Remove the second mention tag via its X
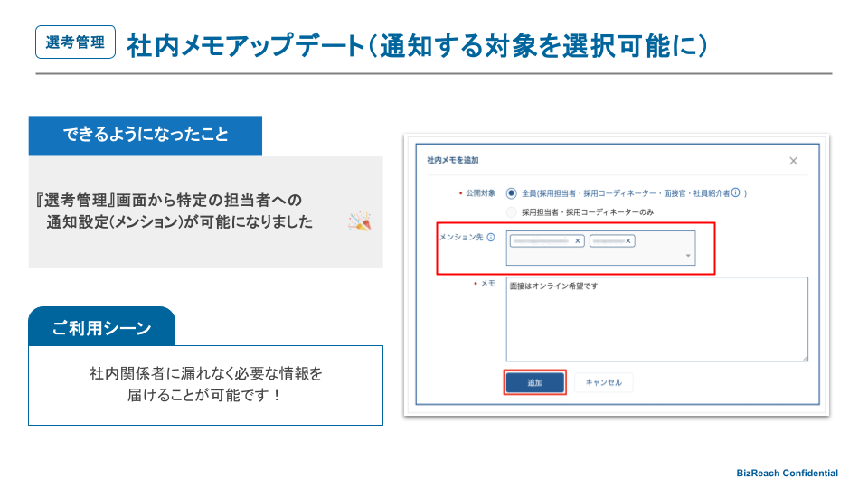Viewport: 868px width, 488px height. point(627,240)
